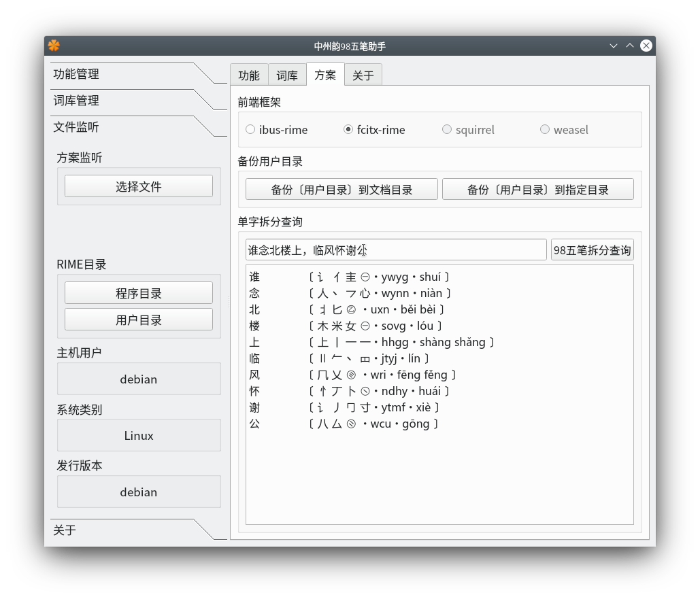Select the 方案 tab
700x599 pixels.
coord(325,75)
